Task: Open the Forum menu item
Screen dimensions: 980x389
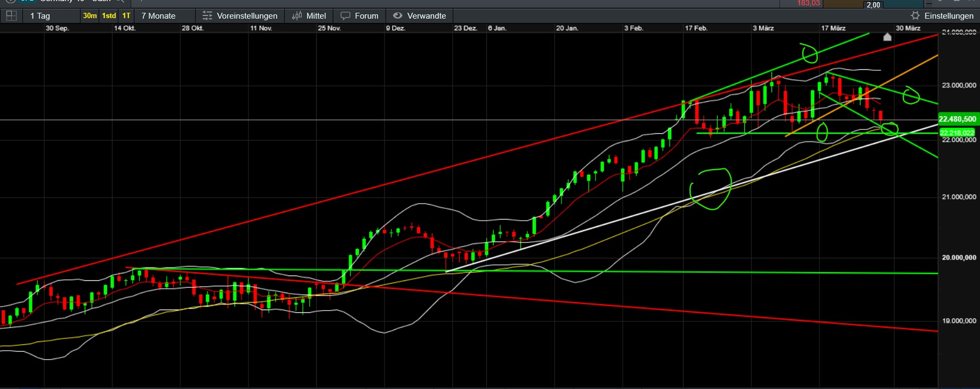Action: [359, 16]
